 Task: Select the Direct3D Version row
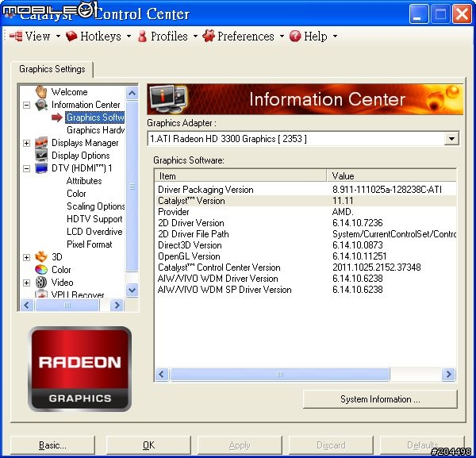305,245
